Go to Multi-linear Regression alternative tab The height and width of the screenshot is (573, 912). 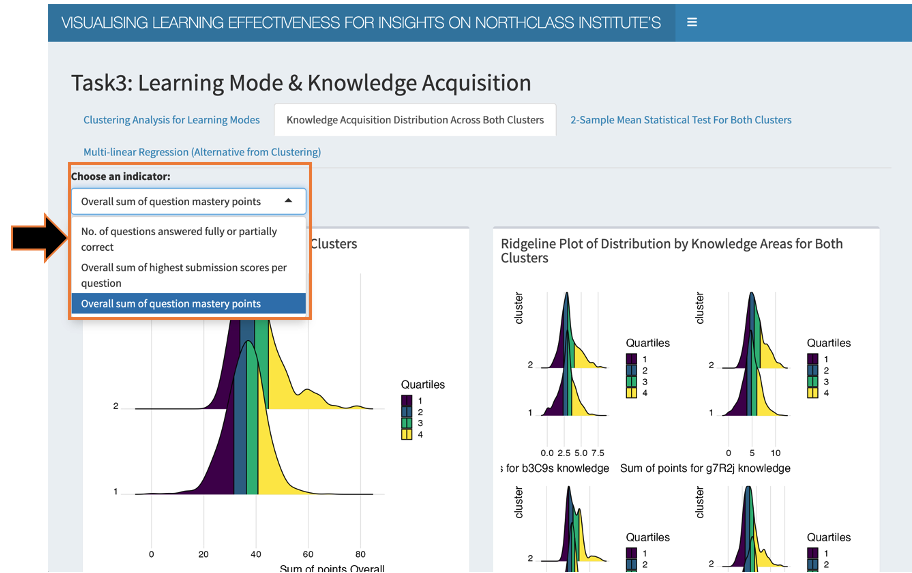click(x=202, y=152)
